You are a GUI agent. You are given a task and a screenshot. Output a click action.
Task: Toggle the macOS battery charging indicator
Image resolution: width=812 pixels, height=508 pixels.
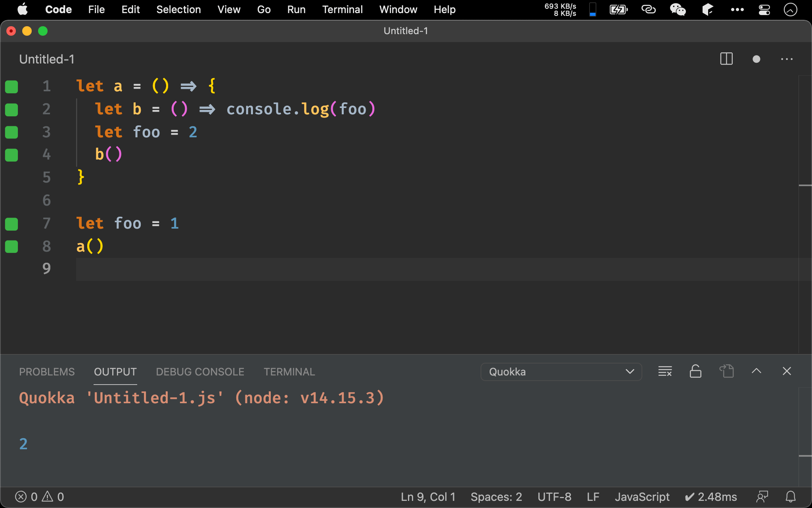pyautogui.click(x=617, y=9)
